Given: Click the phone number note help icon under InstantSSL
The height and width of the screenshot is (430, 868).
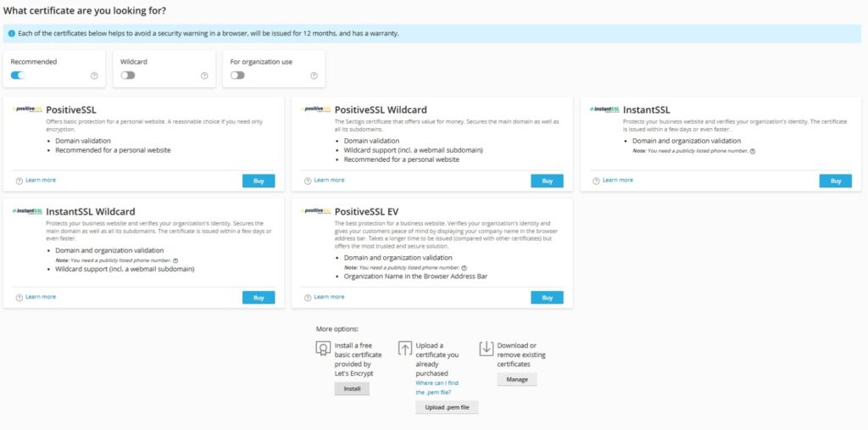Looking at the screenshot, I should 753,151.
